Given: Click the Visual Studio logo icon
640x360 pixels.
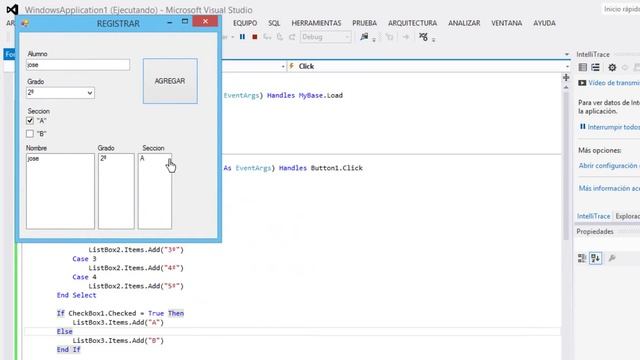Looking at the screenshot, I should [12, 9].
